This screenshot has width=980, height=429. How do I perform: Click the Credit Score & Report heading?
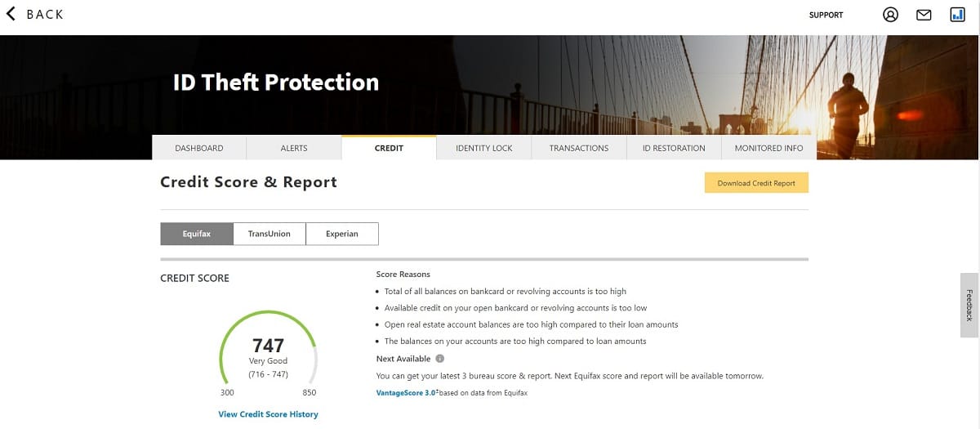point(248,182)
